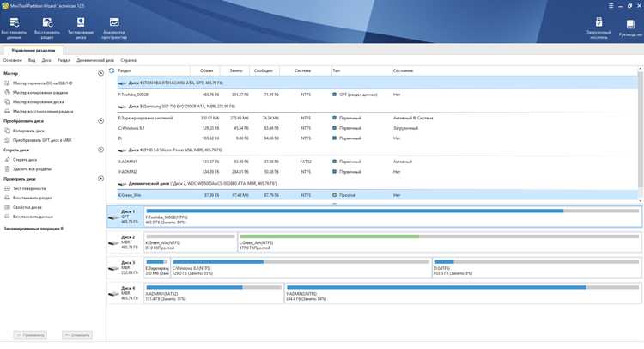Select Удалить все разделы in the sidebar
644x349 pixels.
tap(28, 169)
